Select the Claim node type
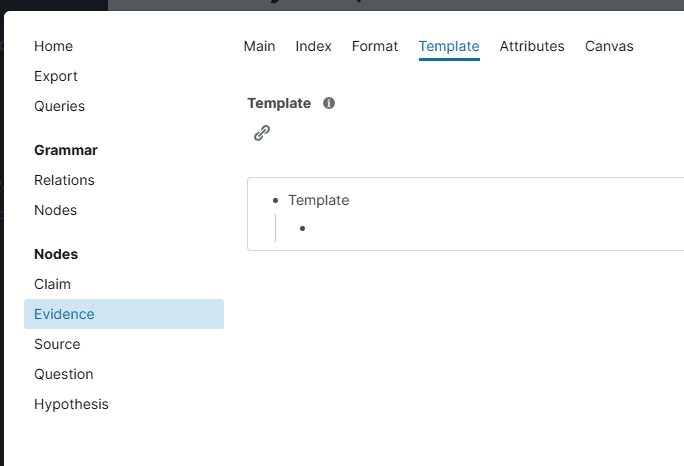 point(52,284)
